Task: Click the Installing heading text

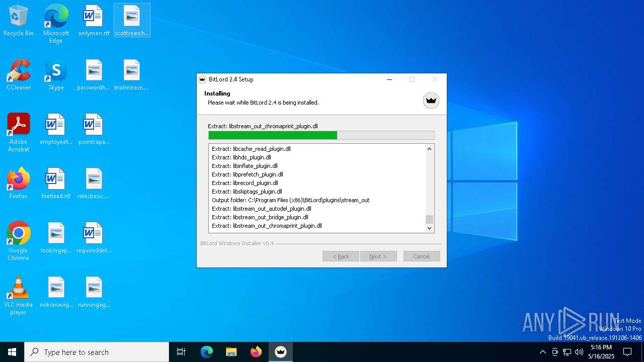Action: pos(217,94)
